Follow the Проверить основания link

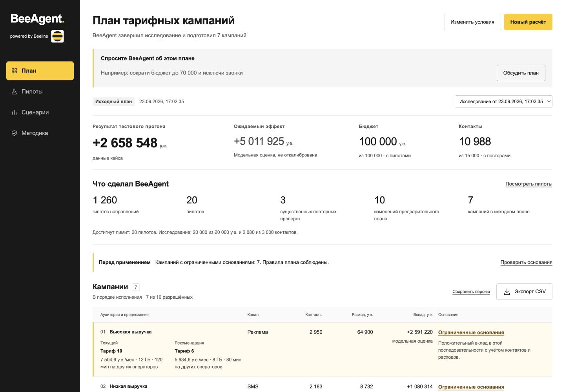pyautogui.click(x=527, y=262)
